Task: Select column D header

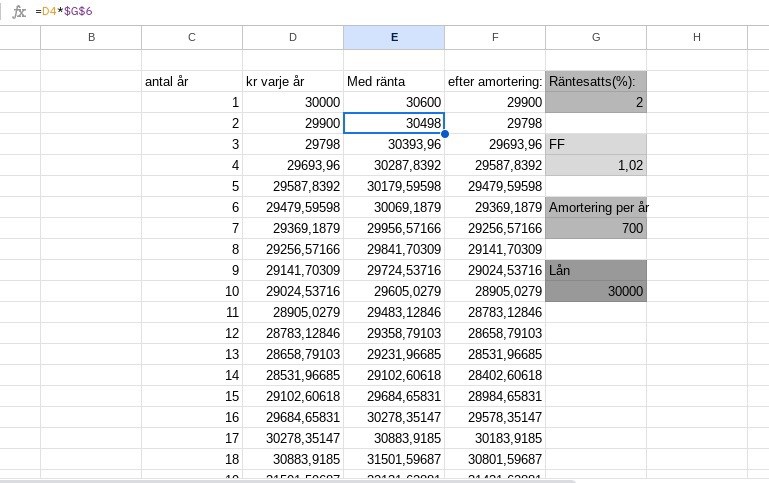Action: click(293, 37)
